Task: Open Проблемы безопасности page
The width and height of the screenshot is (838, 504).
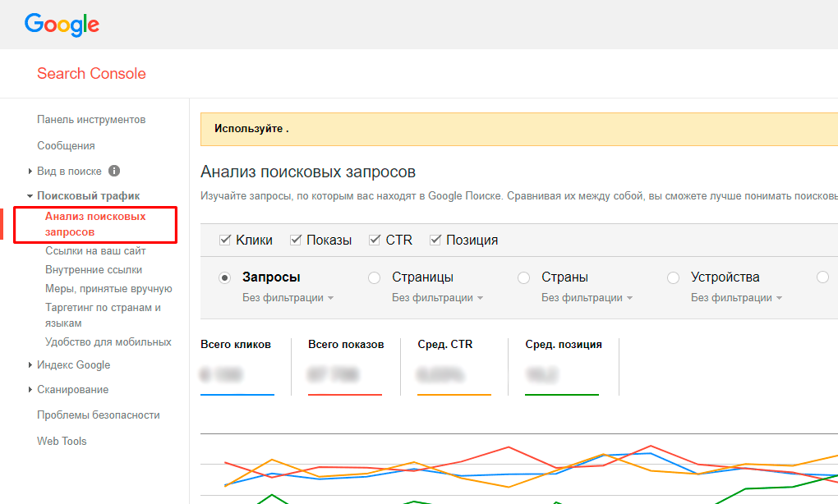Action: click(x=99, y=415)
